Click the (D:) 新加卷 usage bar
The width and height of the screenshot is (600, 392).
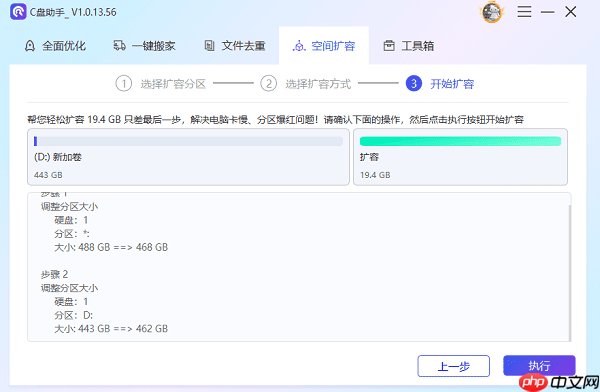(x=188, y=141)
